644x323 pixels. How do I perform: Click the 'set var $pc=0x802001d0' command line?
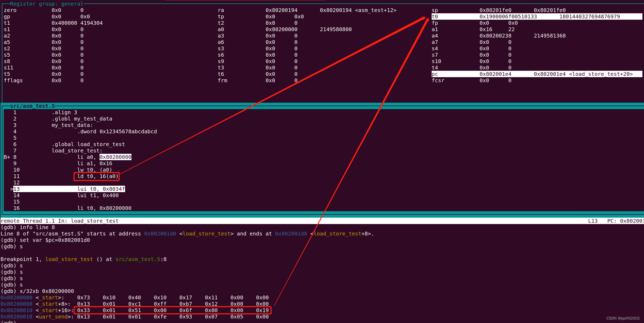pos(45,240)
